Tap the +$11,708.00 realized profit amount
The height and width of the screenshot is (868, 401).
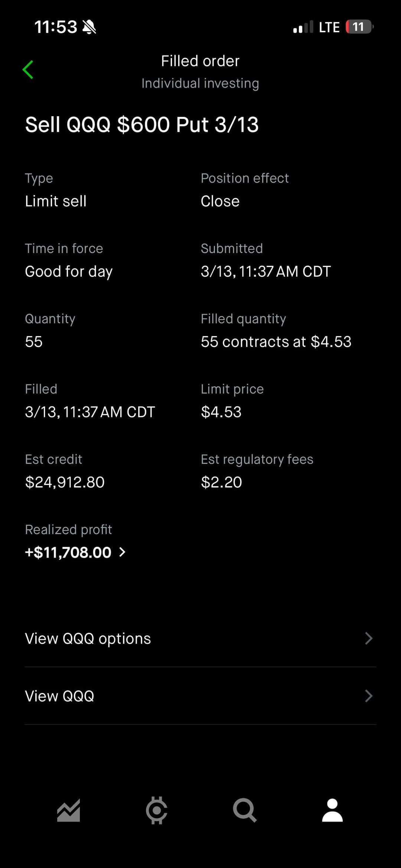click(x=68, y=552)
